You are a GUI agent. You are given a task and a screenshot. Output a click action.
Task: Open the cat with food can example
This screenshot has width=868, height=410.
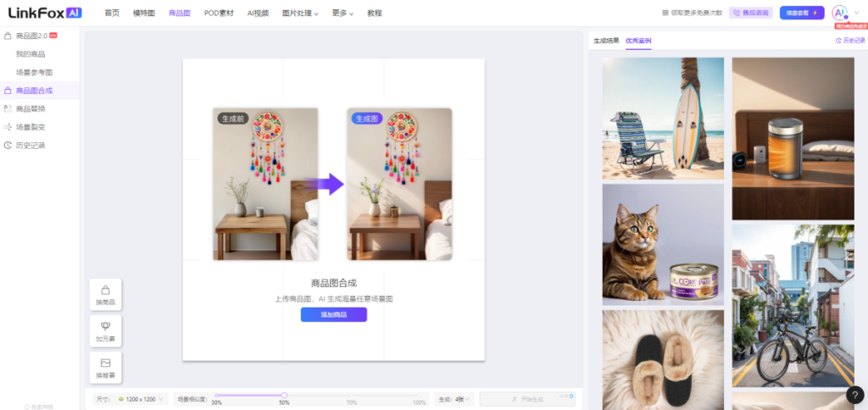point(663,245)
